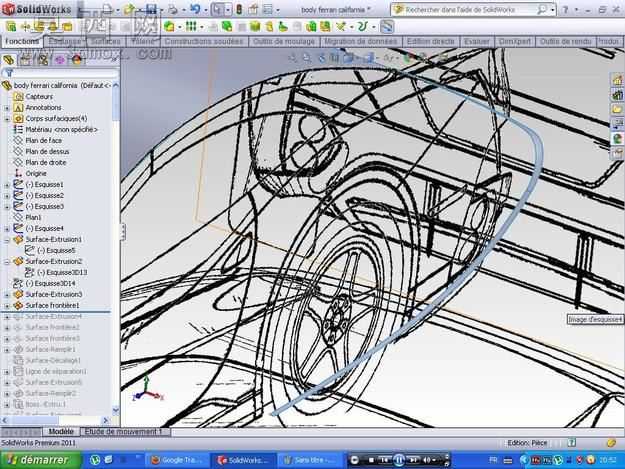
Task: Open the Save dropdown arrow
Action: pos(162,10)
